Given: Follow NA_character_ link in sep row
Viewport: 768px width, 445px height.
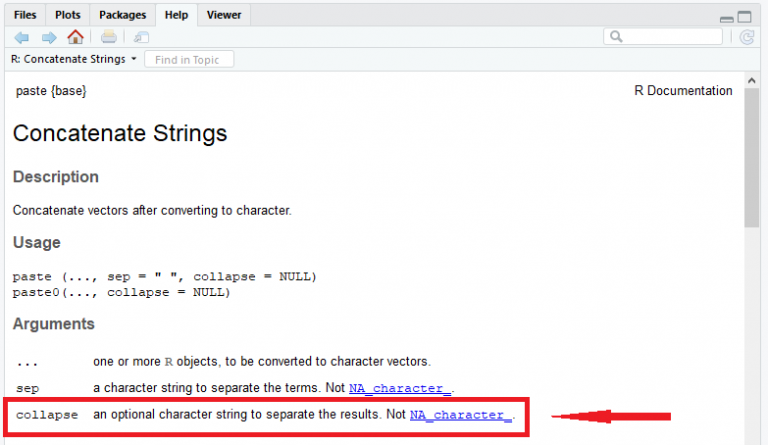Looking at the screenshot, I should pos(400,388).
